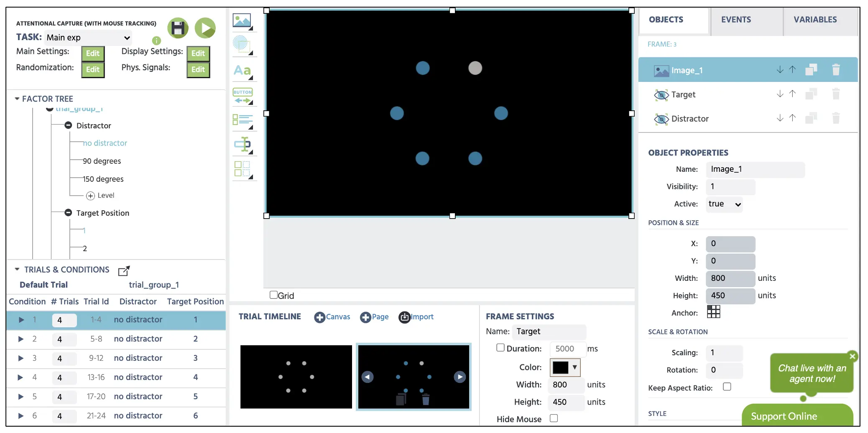The width and height of the screenshot is (868, 433).
Task: Select the shape object tool
Action: point(243,45)
